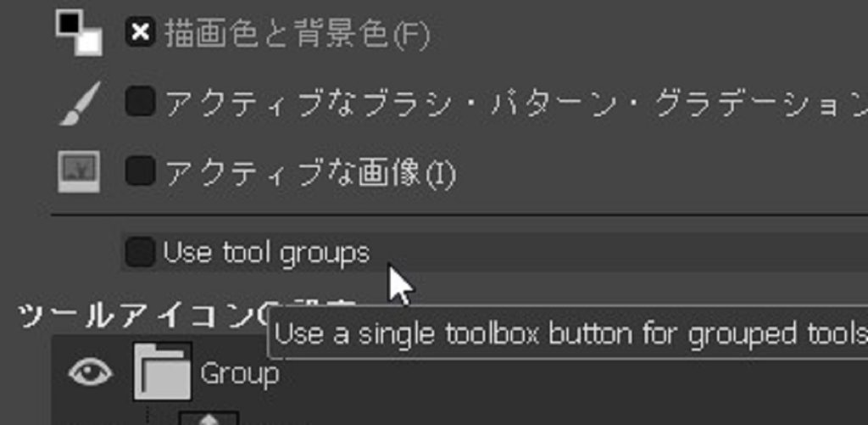Click the active image picture icon

click(x=79, y=171)
